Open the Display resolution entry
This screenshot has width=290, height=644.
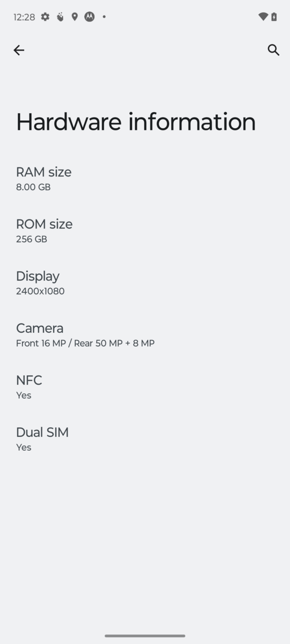[x=145, y=283]
